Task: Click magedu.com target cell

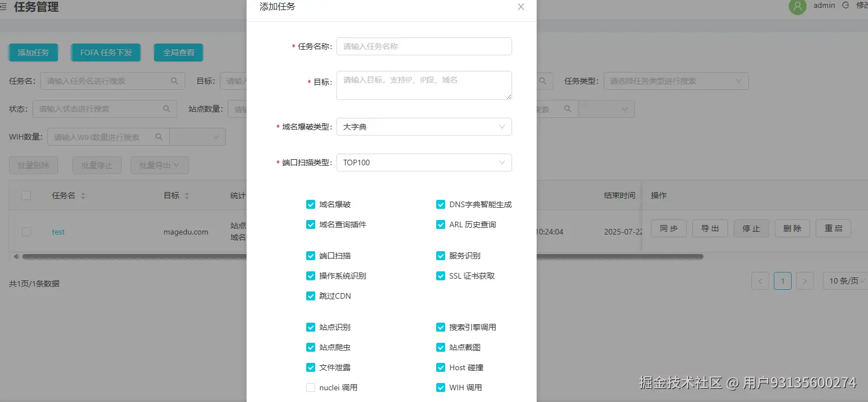Action: [186, 232]
